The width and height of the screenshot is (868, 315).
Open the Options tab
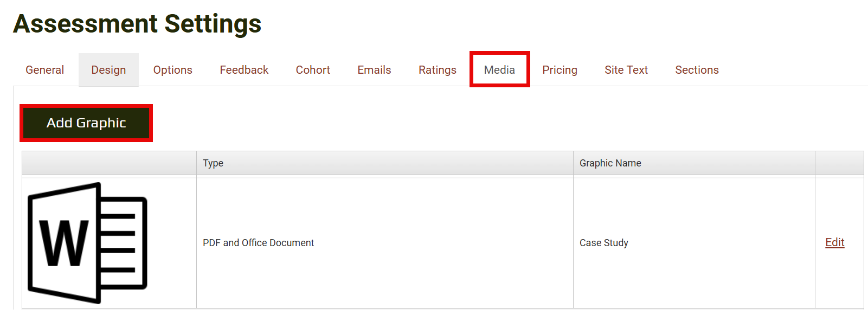point(172,70)
